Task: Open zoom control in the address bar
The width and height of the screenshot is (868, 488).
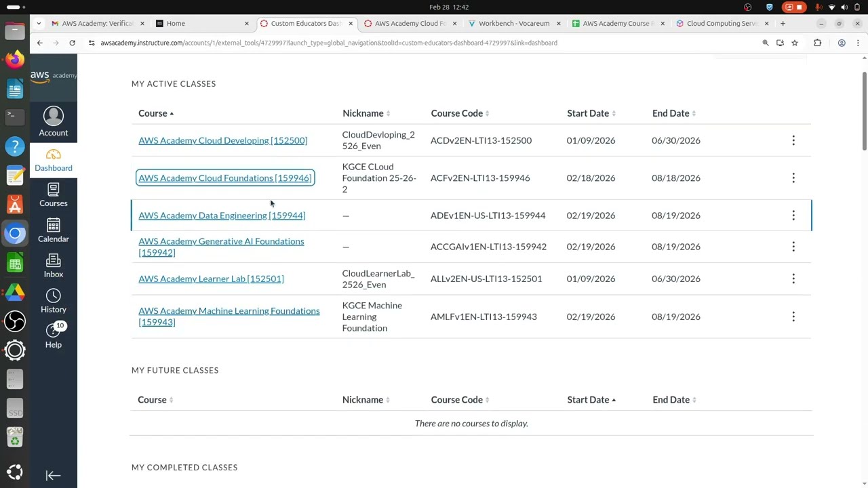Action: [x=766, y=43]
